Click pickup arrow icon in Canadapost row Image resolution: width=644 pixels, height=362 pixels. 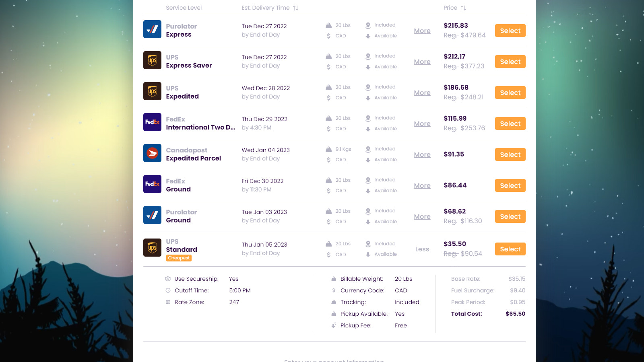pyautogui.click(x=368, y=160)
